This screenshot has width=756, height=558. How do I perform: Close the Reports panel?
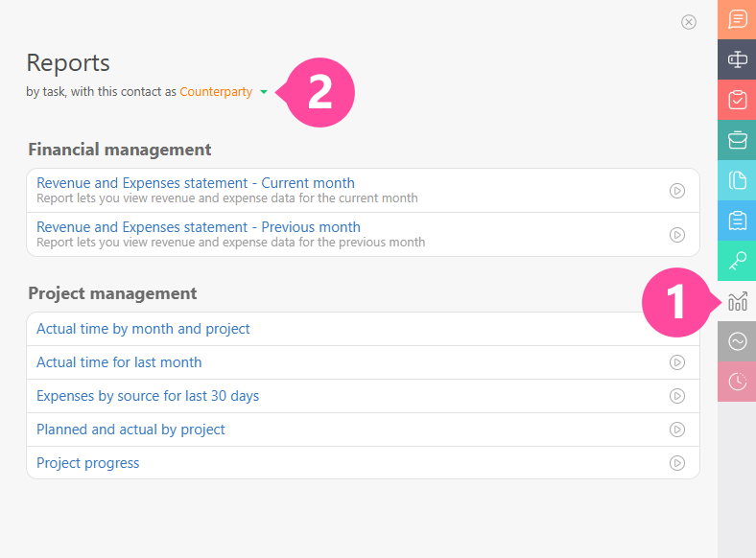[x=689, y=22]
